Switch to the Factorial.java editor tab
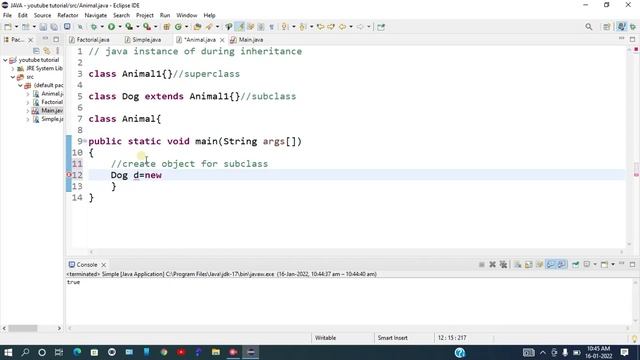The width and height of the screenshot is (640, 360). click(89, 40)
